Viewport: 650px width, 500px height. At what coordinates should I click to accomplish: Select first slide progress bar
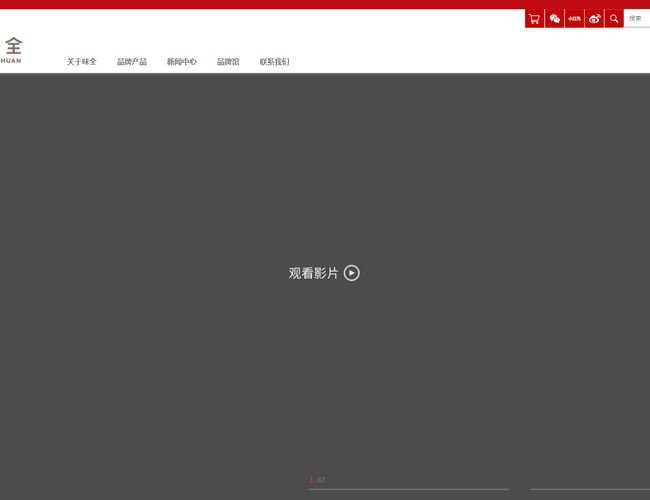coord(409,489)
